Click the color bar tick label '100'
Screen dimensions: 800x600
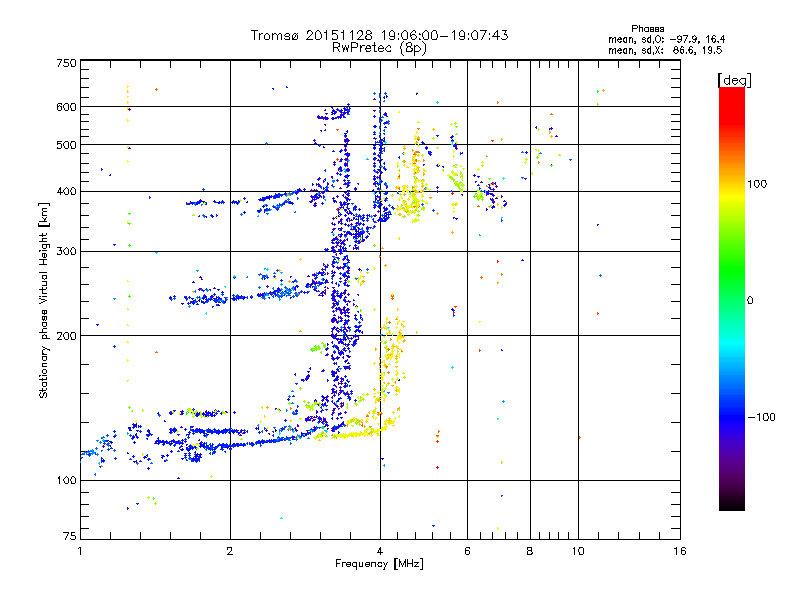click(x=757, y=184)
